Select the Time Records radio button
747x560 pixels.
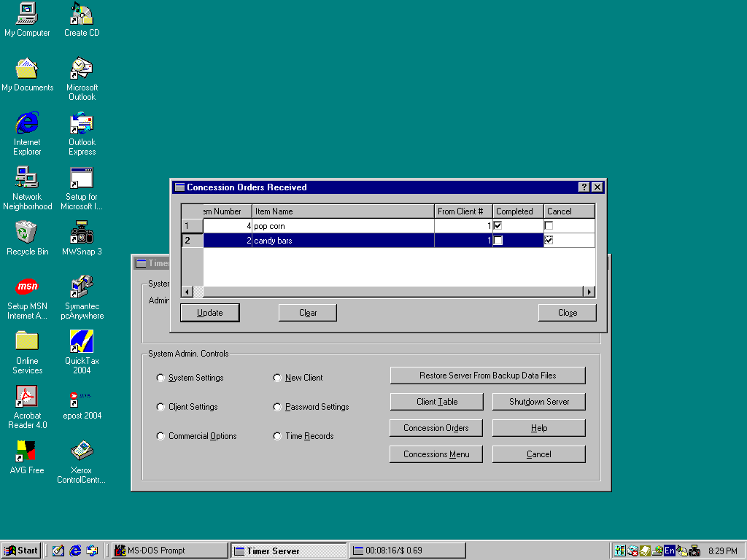click(x=277, y=436)
